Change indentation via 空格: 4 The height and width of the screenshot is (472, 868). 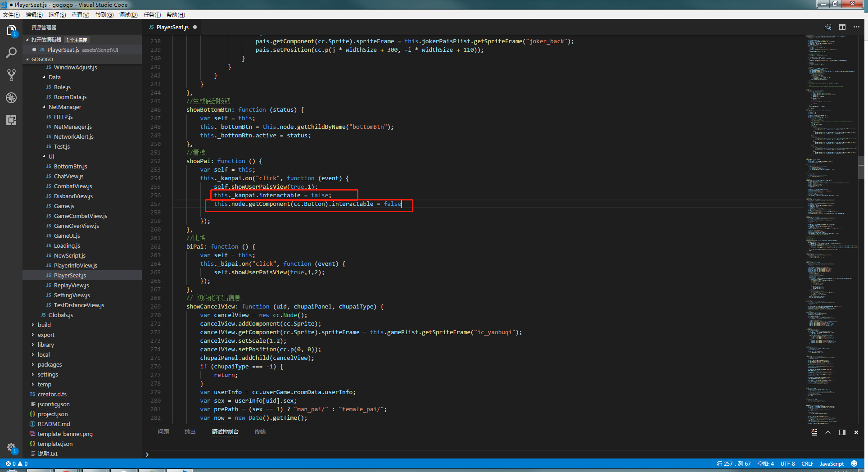pos(765,463)
